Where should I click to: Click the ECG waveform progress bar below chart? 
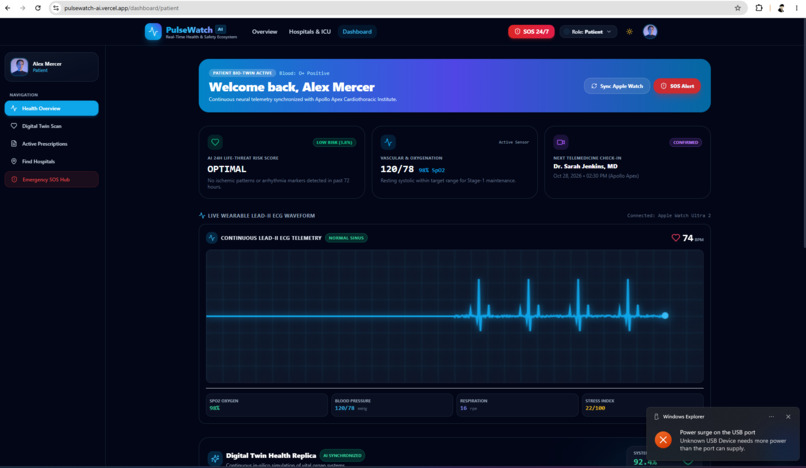coord(455,388)
